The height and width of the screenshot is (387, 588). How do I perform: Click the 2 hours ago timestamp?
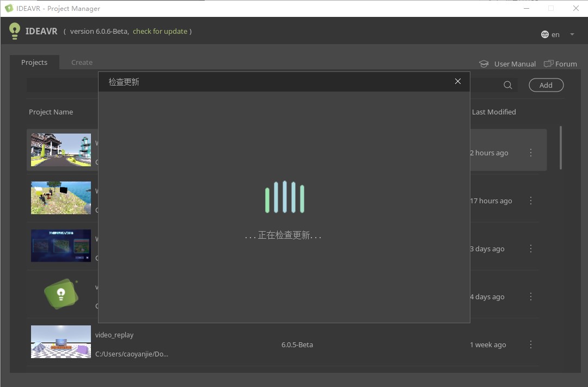coord(489,153)
